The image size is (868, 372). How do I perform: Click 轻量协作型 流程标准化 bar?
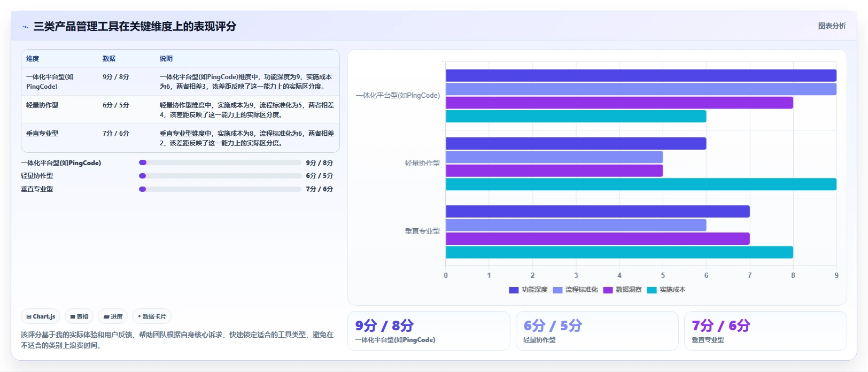pyautogui.click(x=554, y=157)
